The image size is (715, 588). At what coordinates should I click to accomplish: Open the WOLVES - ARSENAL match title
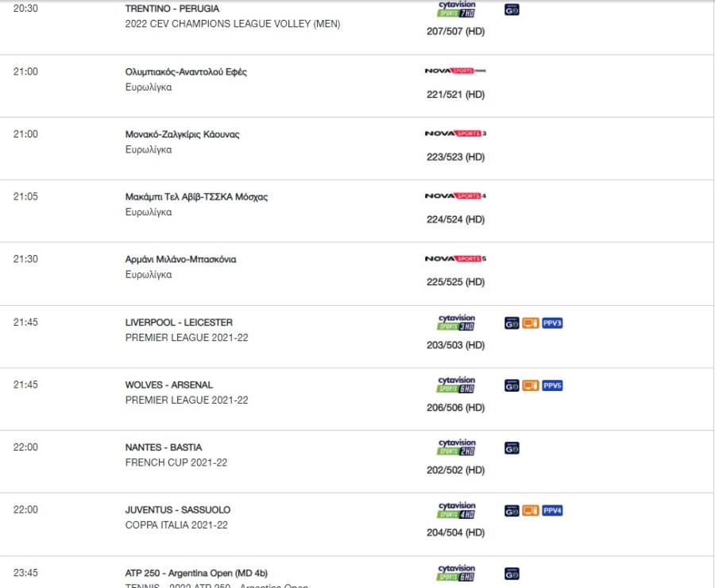(168, 385)
